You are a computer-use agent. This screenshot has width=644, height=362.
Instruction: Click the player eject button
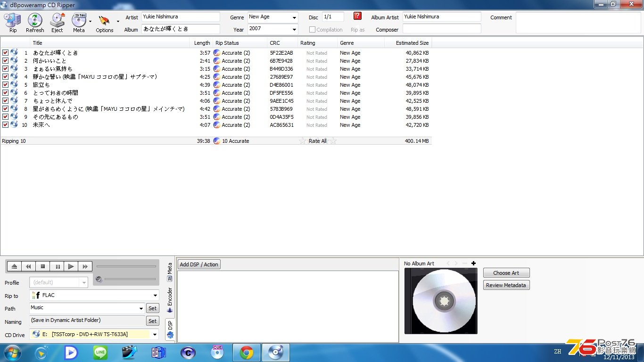(x=14, y=266)
